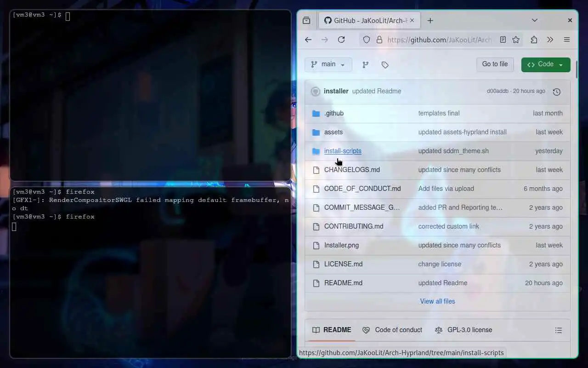Toggle reader view icon in address bar
Viewport: 588px width, 368px height.
pyautogui.click(x=503, y=40)
